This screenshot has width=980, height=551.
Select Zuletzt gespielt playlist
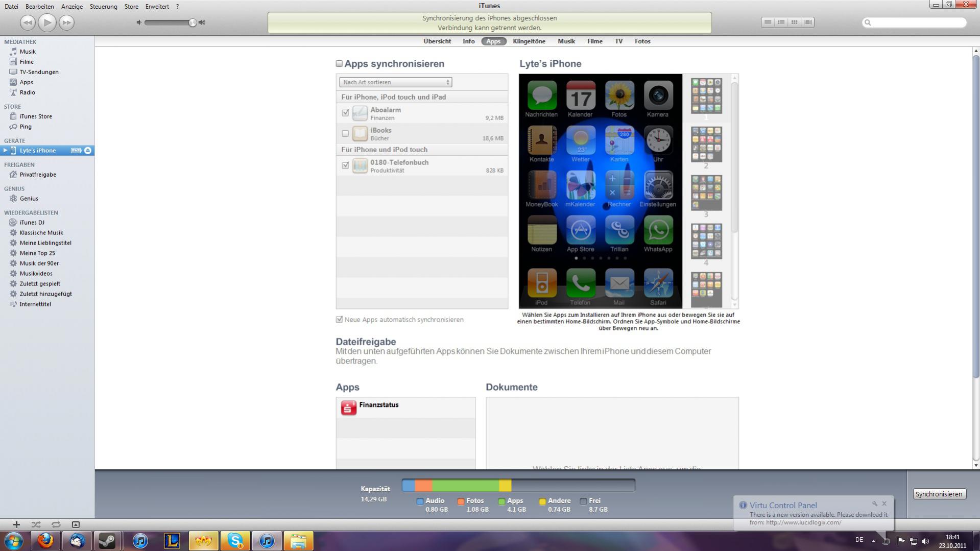tap(40, 284)
